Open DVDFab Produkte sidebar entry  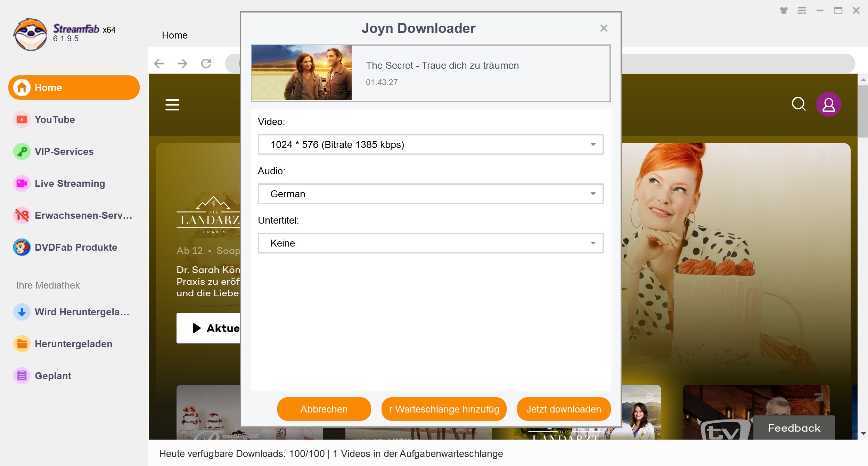(74, 247)
